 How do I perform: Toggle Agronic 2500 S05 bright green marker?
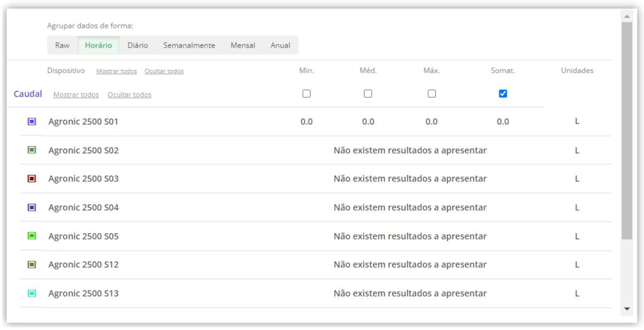[x=32, y=236]
